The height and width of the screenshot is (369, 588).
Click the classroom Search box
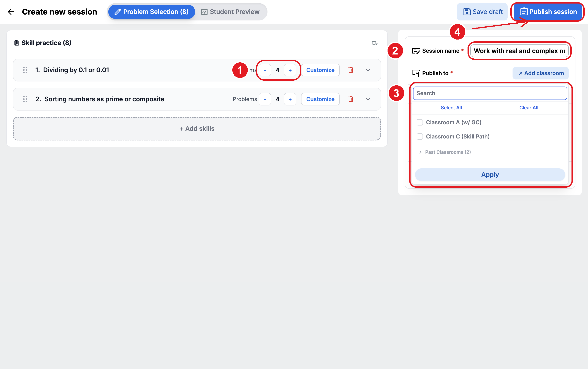point(490,93)
